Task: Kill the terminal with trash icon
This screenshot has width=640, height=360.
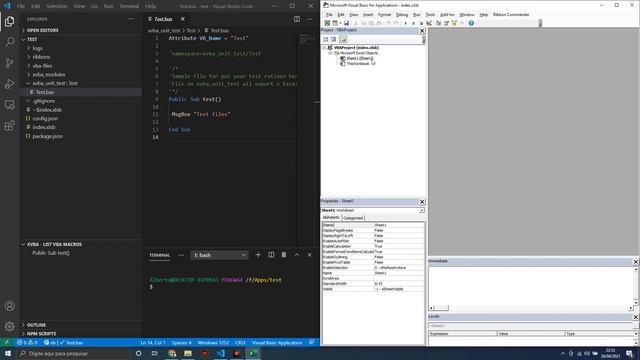Action: click(284, 255)
